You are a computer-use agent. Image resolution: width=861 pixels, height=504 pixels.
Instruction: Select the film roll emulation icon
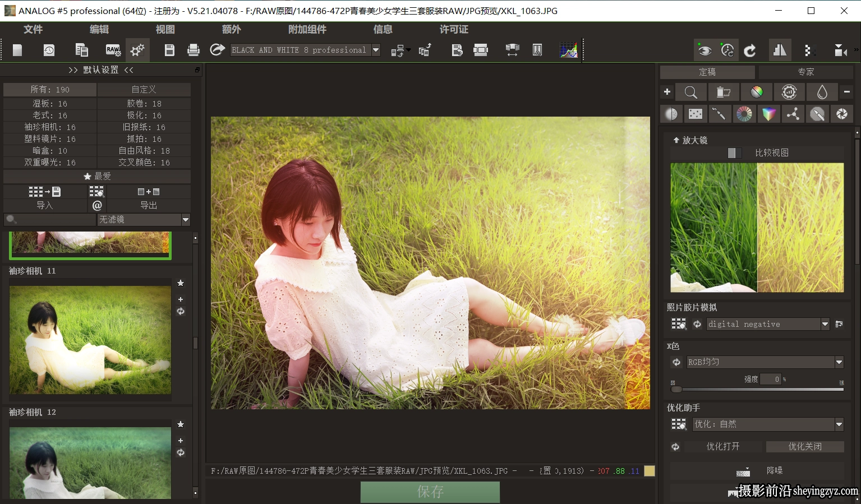724,92
